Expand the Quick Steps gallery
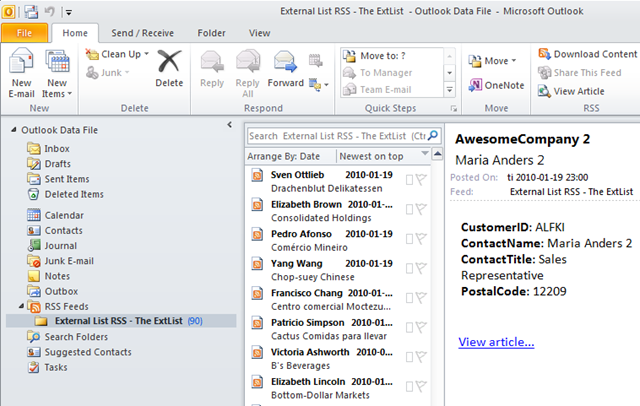Screen dimensions: 640x406 449,90
